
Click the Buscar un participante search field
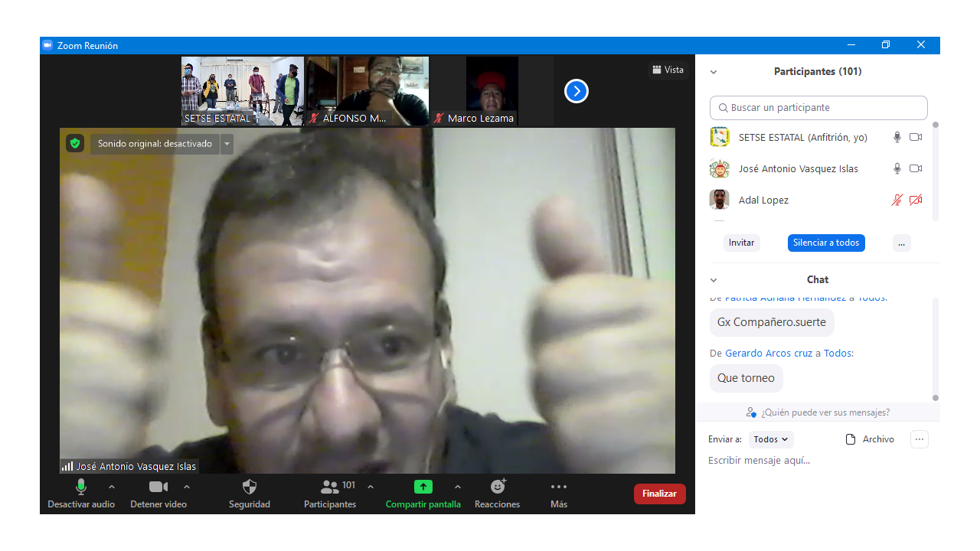[818, 108]
